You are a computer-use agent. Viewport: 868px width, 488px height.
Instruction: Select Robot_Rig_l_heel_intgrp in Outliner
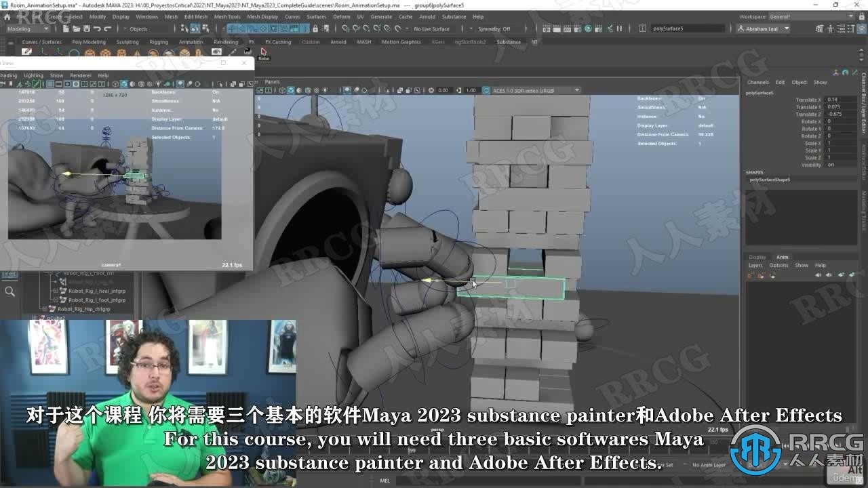click(97, 291)
